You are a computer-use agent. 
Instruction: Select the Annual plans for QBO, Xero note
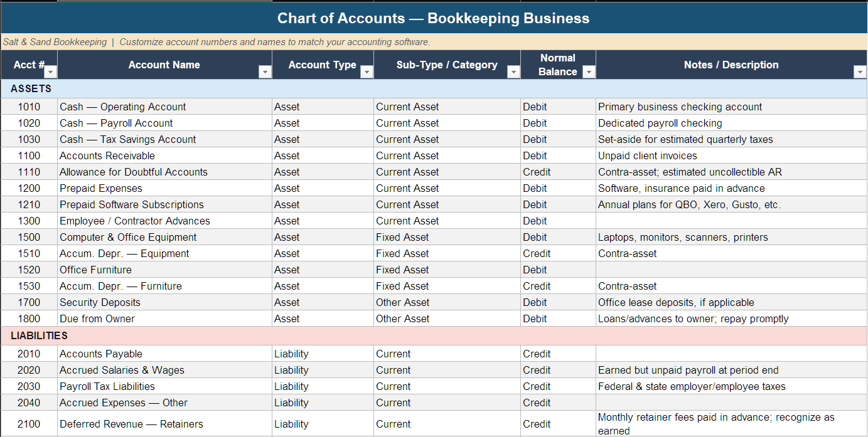tap(732, 204)
